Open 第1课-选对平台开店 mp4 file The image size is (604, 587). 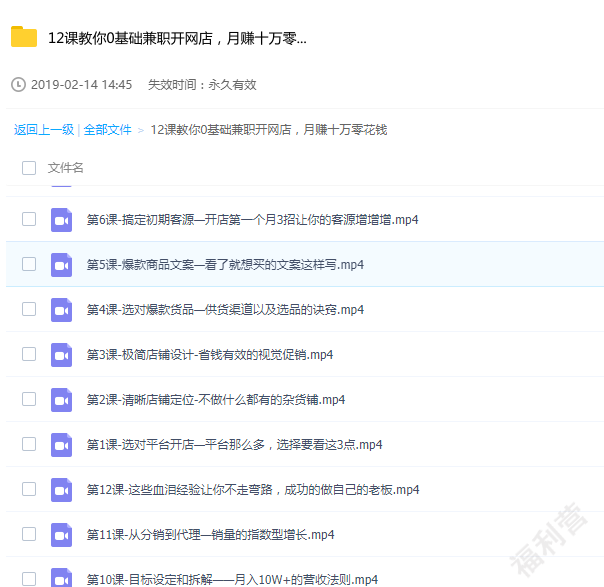(234, 445)
